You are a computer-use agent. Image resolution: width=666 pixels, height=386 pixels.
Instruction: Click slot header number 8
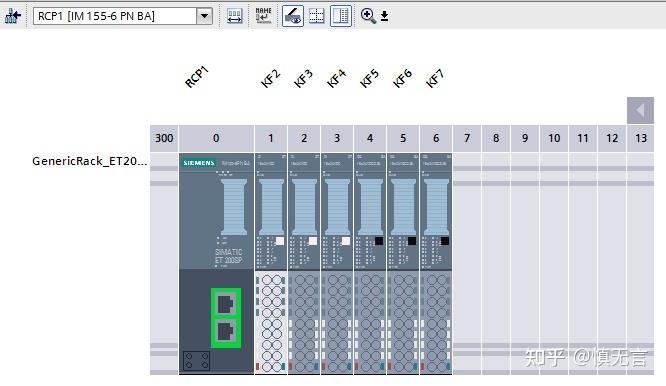click(496, 138)
